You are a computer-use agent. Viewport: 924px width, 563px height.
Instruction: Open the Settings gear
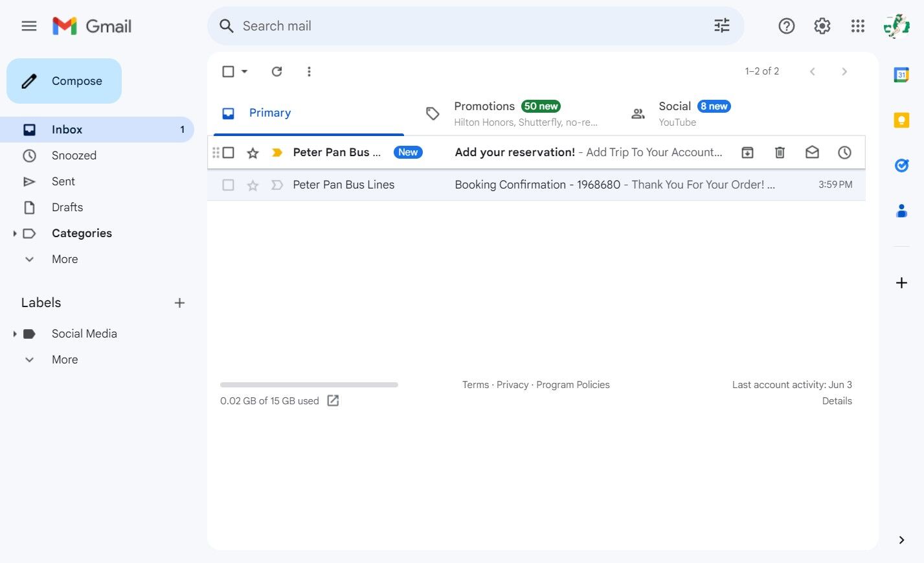[822, 26]
